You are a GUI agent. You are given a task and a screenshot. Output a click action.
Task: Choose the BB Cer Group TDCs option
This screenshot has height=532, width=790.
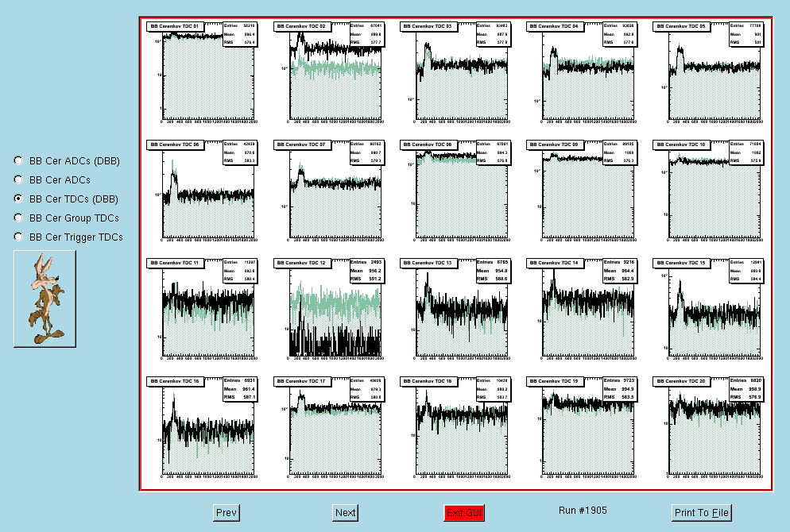point(18,218)
